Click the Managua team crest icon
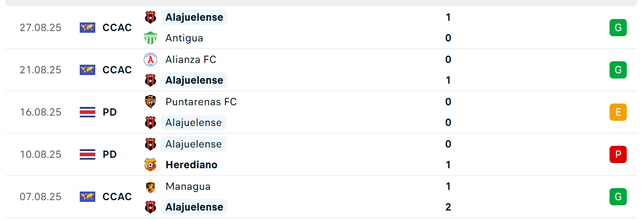This screenshot has height=220, width=644. click(150, 186)
